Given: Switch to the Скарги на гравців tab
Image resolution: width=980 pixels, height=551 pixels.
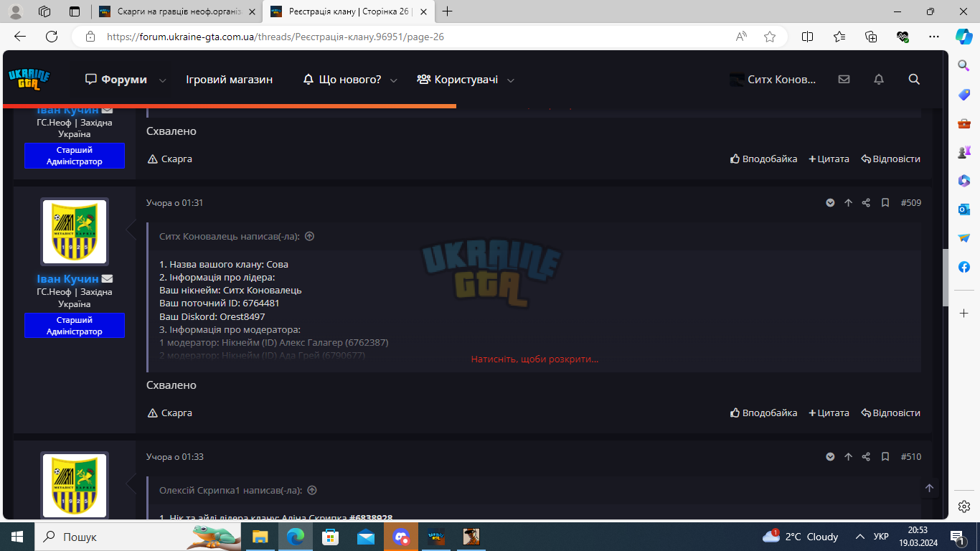Looking at the screenshot, I should pos(177,11).
